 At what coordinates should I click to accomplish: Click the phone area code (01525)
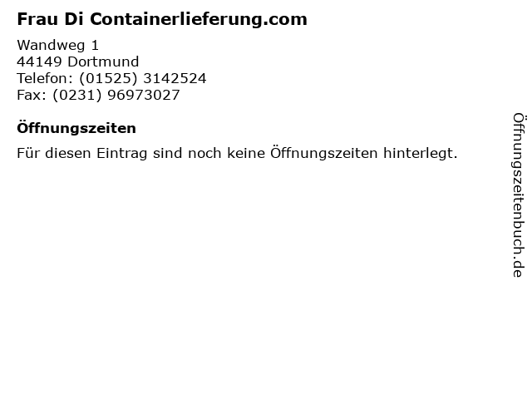(108, 78)
